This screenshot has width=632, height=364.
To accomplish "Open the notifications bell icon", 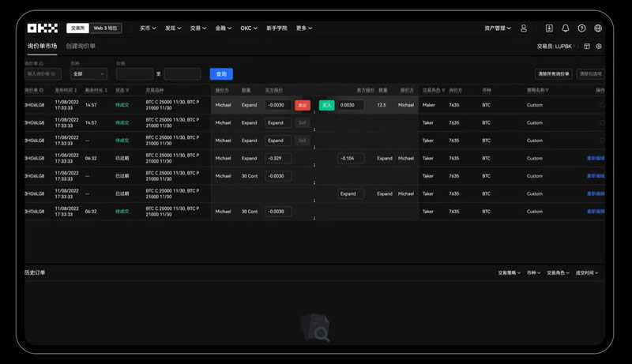I will [565, 28].
